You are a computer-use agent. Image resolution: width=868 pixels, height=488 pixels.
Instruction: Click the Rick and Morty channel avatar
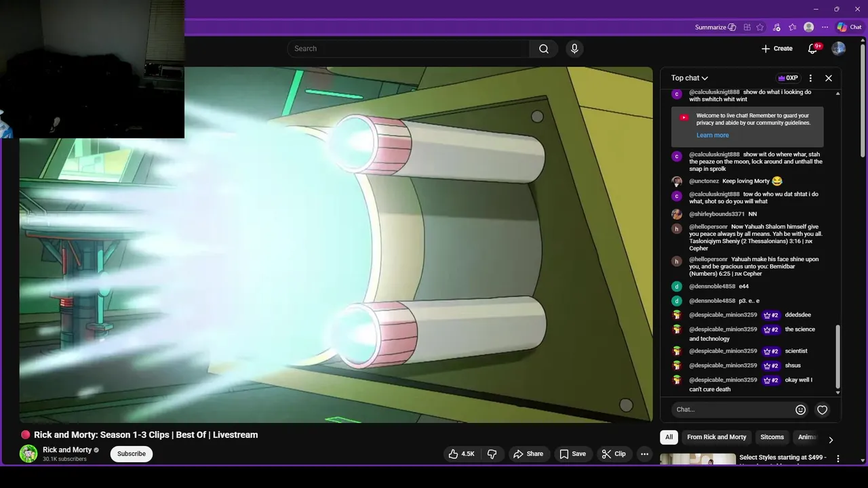pyautogui.click(x=28, y=453)
